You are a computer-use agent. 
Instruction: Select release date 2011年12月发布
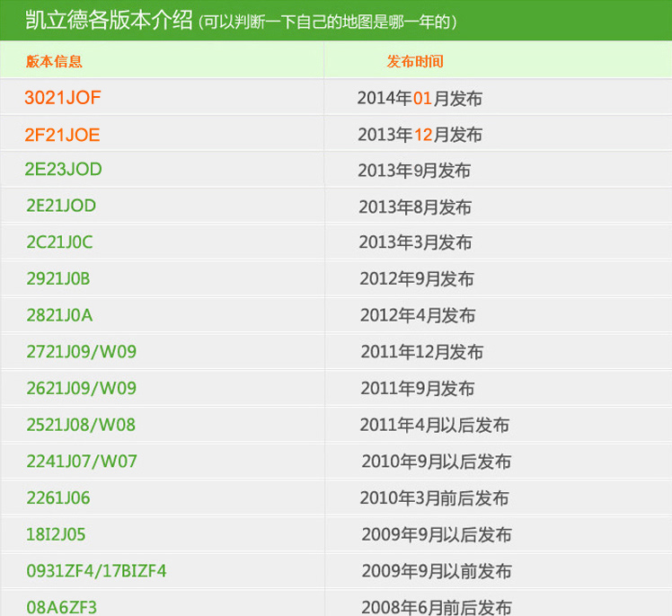421,352
